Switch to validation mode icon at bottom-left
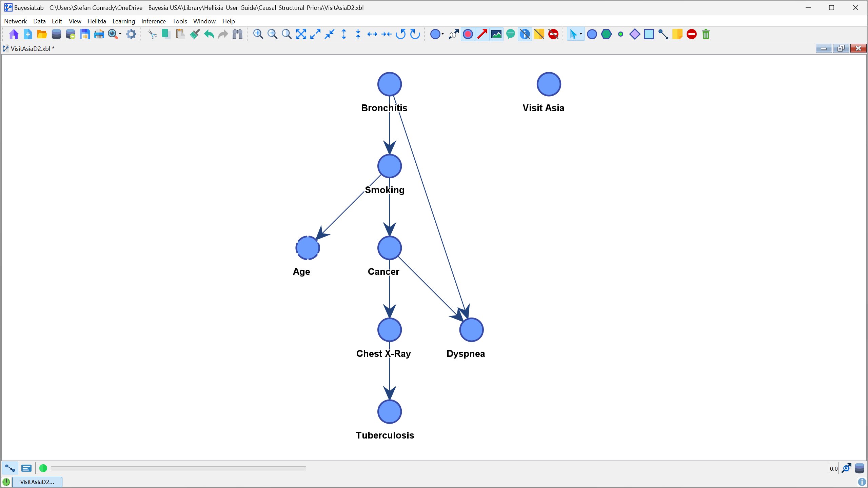Screen dimensions: 868x488 pyautogui.click(x=26, y=468)
